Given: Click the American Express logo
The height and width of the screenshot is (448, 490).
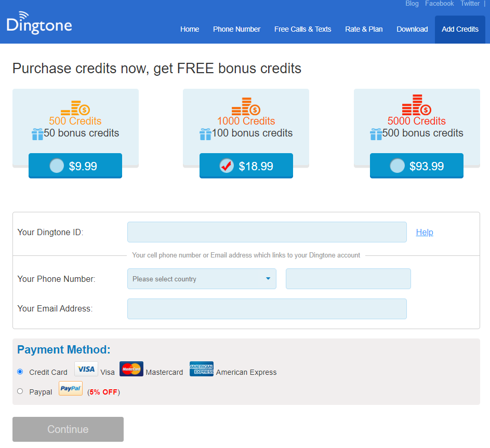Looking at the screenshot, I should (202, 369).
